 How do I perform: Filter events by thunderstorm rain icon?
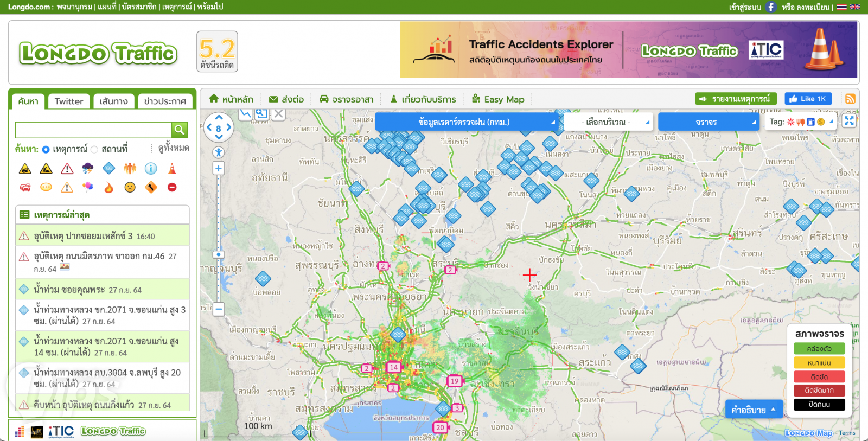[x=88, y=169]
